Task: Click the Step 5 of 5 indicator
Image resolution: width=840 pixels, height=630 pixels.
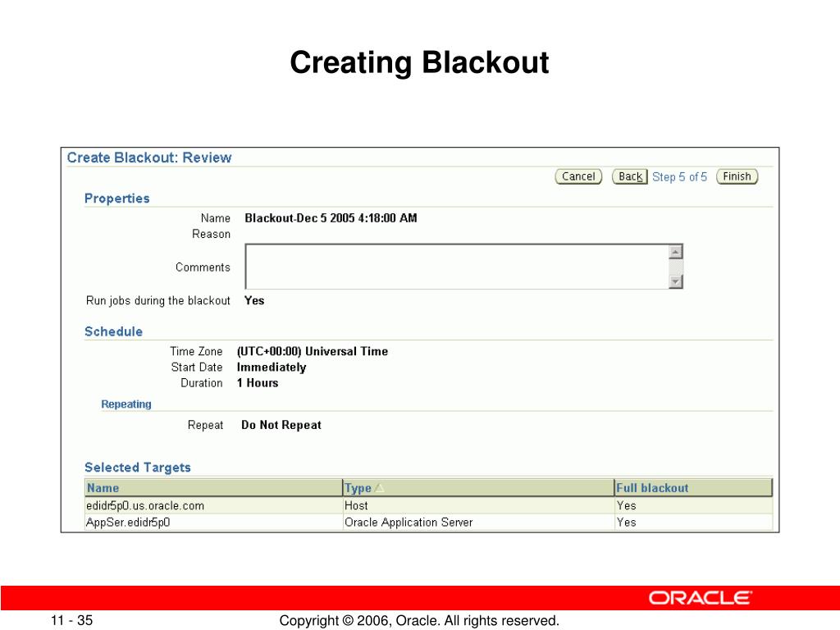Action: point(680,177)
